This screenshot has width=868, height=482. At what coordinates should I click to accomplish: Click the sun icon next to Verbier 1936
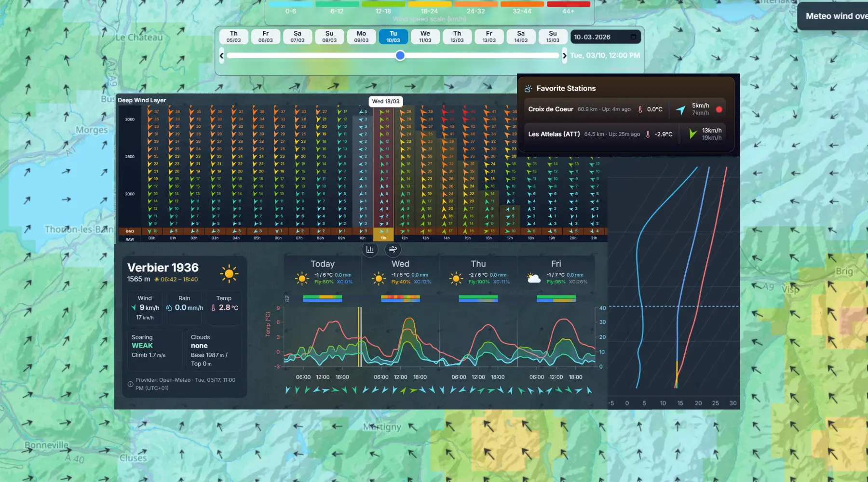click(229, 273)
